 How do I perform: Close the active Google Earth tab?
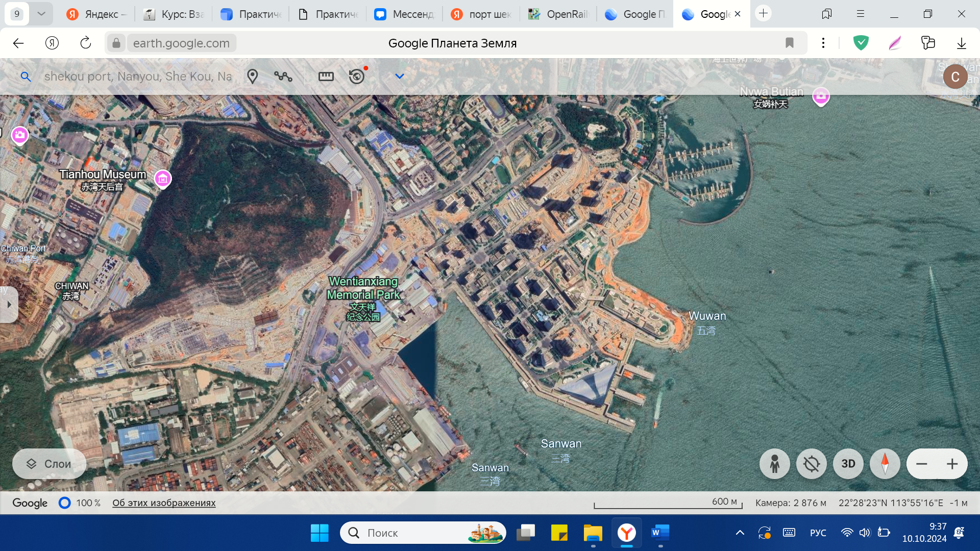click(738, 14)
